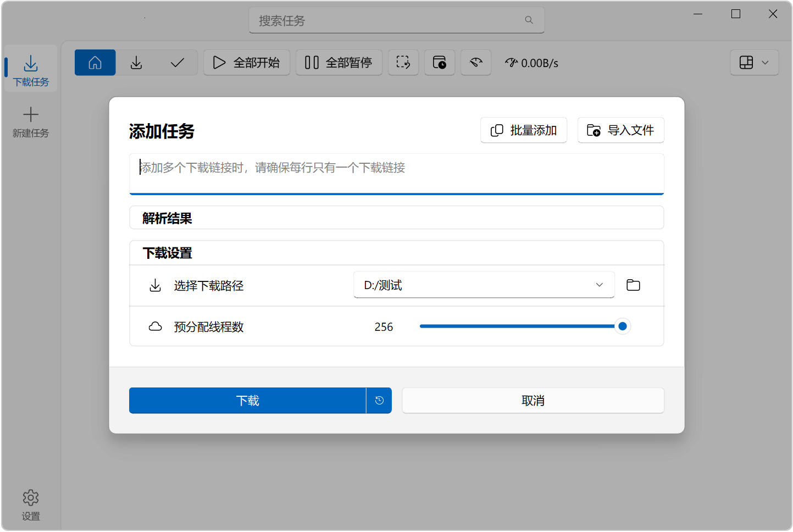Click the selection-mode icon in toolbar
The height and width of the screenshot is (532, 793).
point(403,63)
